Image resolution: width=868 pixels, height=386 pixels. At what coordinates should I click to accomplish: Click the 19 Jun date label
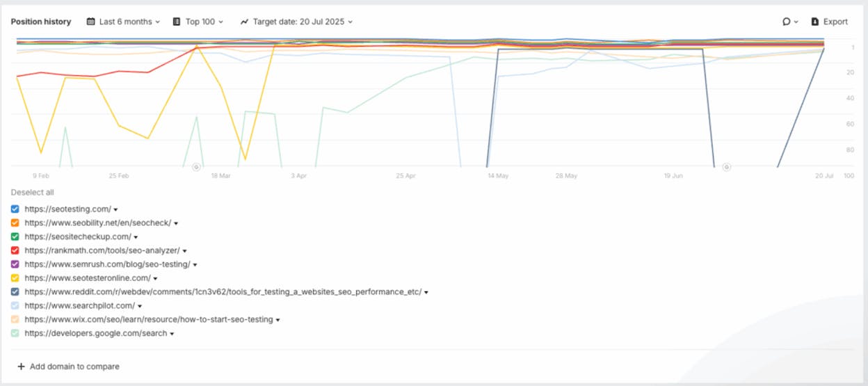click(x=673, y=176)
